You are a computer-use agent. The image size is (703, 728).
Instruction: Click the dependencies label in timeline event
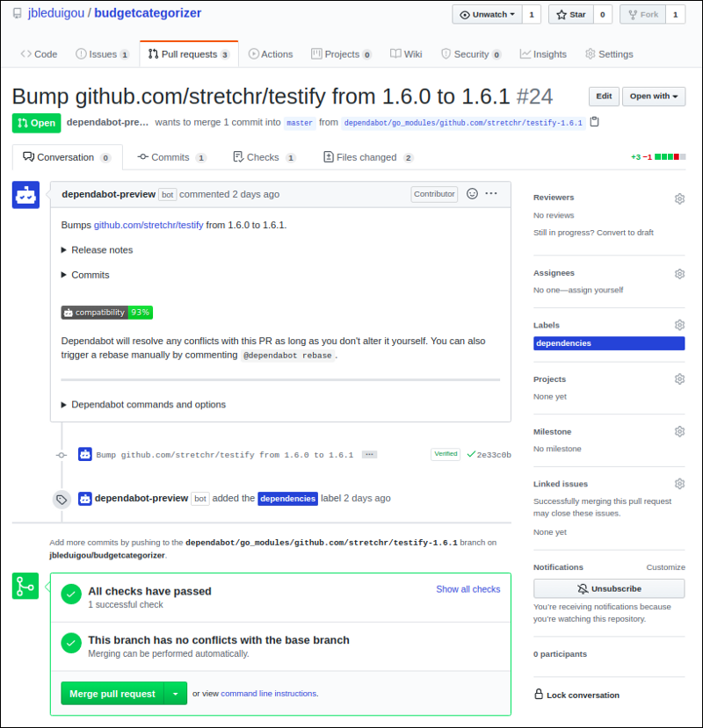tap(287, 499)
